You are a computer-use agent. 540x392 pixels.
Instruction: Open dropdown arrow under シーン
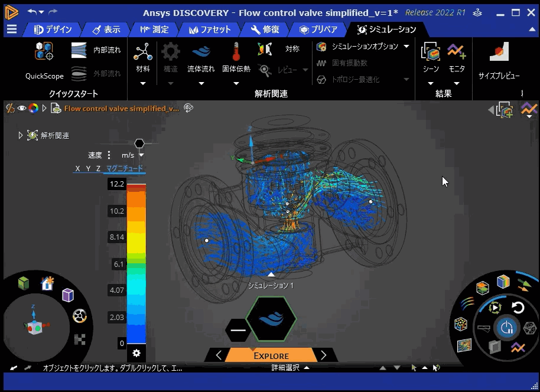[431, 83]
